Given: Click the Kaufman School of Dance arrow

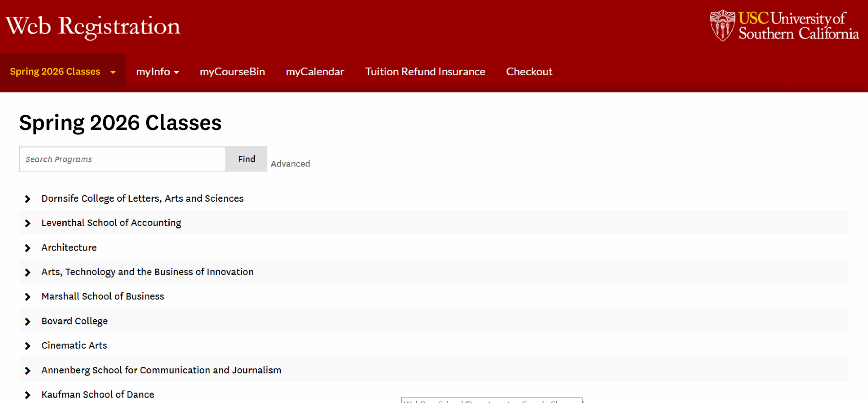Looking at the screenshot, I should [27, 395].
